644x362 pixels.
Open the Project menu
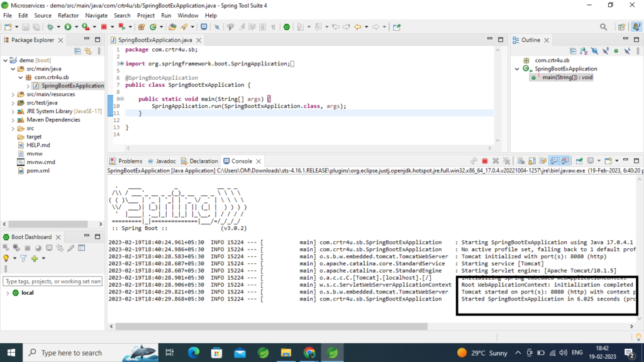pos(146,16)
